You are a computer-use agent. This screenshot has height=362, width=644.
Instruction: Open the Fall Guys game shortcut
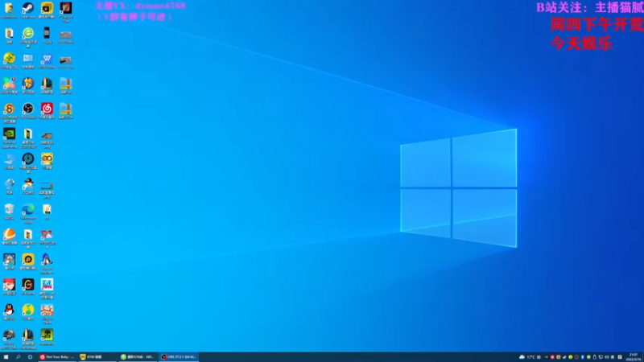(47, 289)
